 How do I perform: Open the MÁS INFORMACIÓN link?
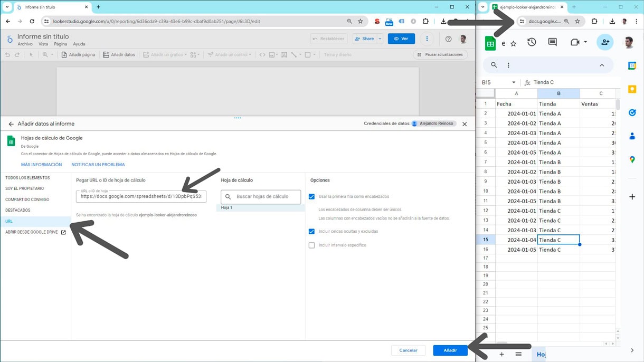click(41, 164)
